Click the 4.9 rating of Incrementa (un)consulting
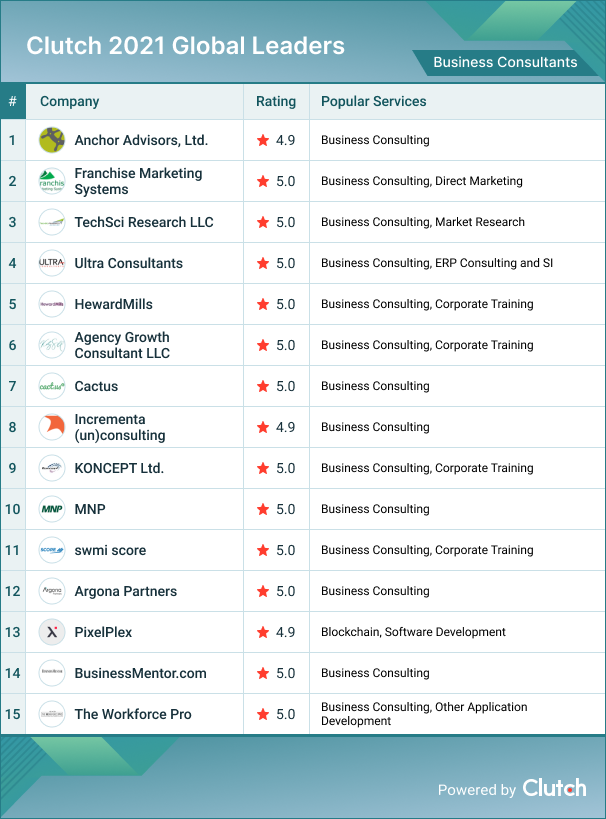The height and width of the screenshot is (819, 606). 285,427
